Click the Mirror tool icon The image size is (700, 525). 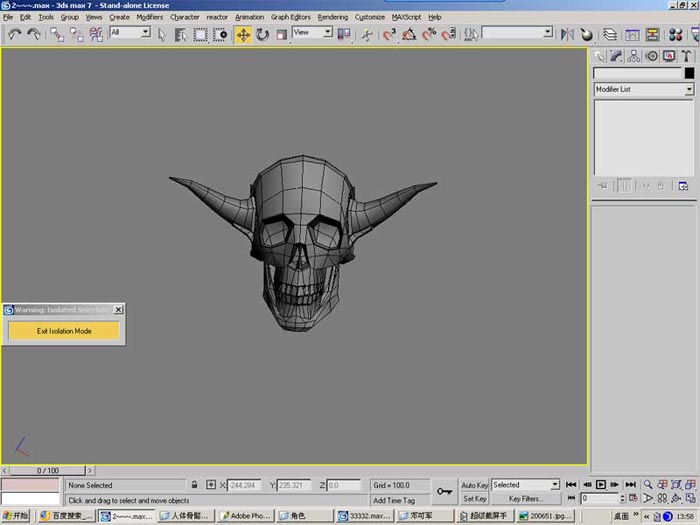(567, 34)
